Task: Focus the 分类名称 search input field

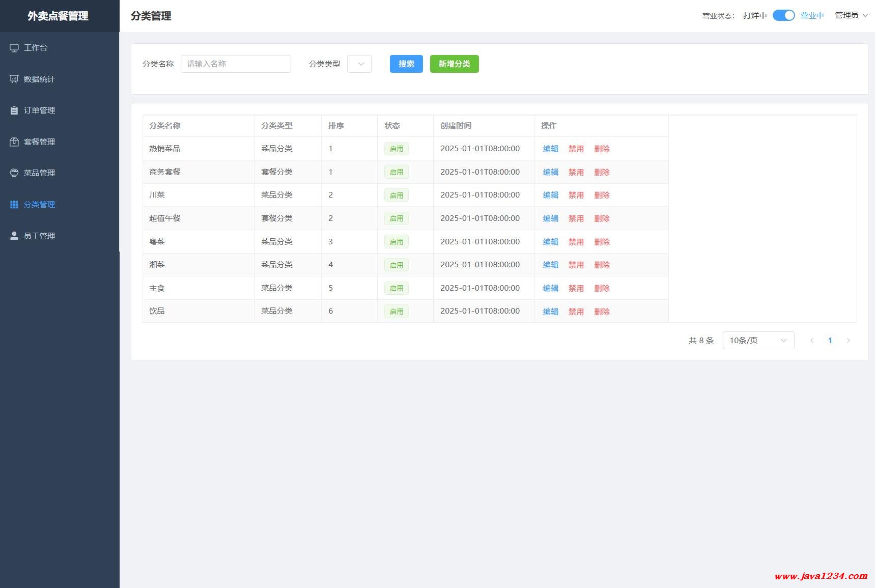Action: coord(236,64)
